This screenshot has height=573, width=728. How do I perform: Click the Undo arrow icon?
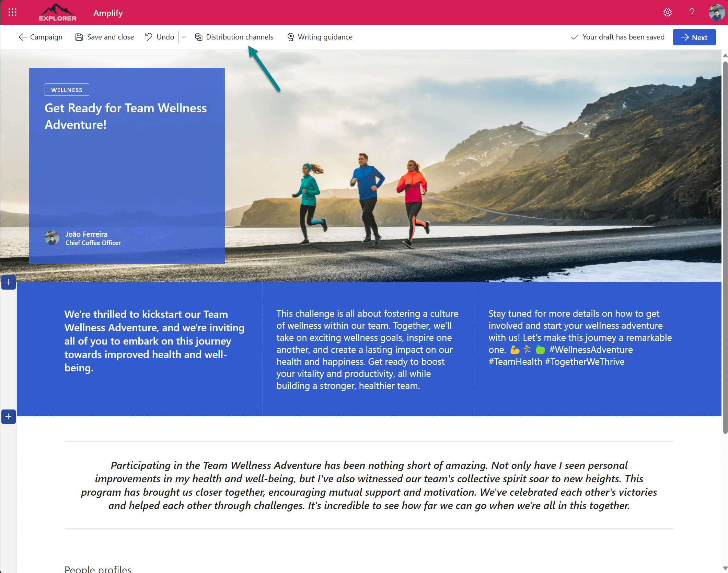[149, 37]
